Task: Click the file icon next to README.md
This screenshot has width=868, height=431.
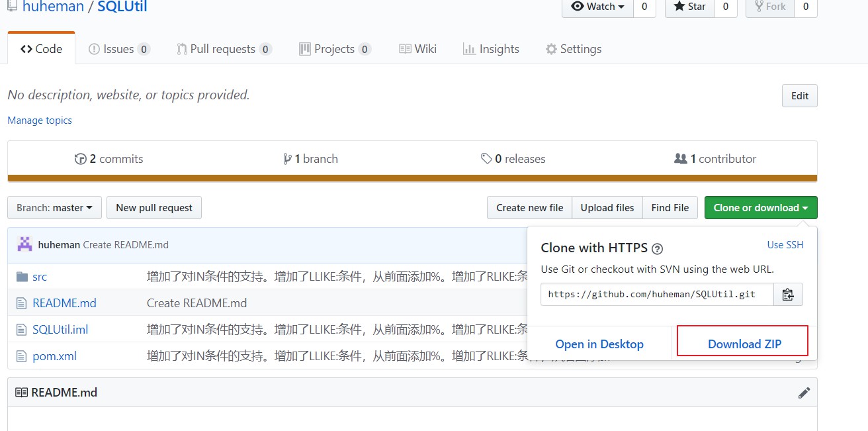Action: click(22, 303)
